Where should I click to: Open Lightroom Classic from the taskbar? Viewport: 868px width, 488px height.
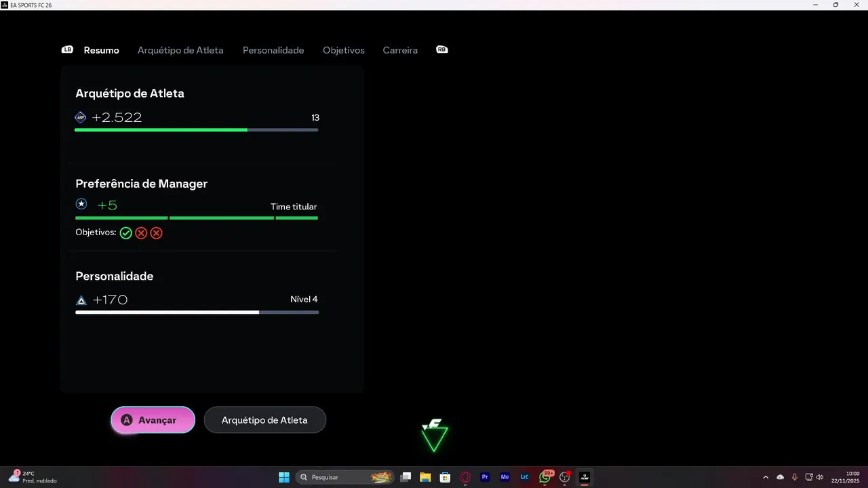524,477
